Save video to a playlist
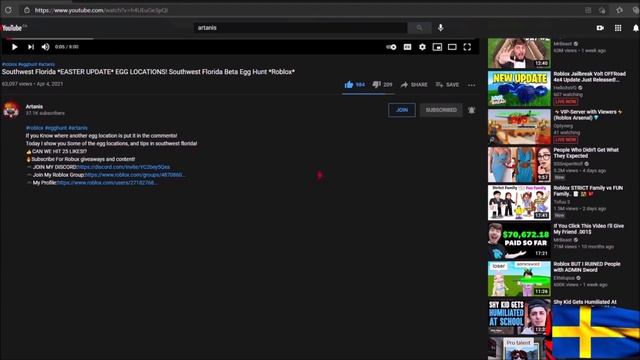Screen dimensions: 640x360 (x=447, y=84)
